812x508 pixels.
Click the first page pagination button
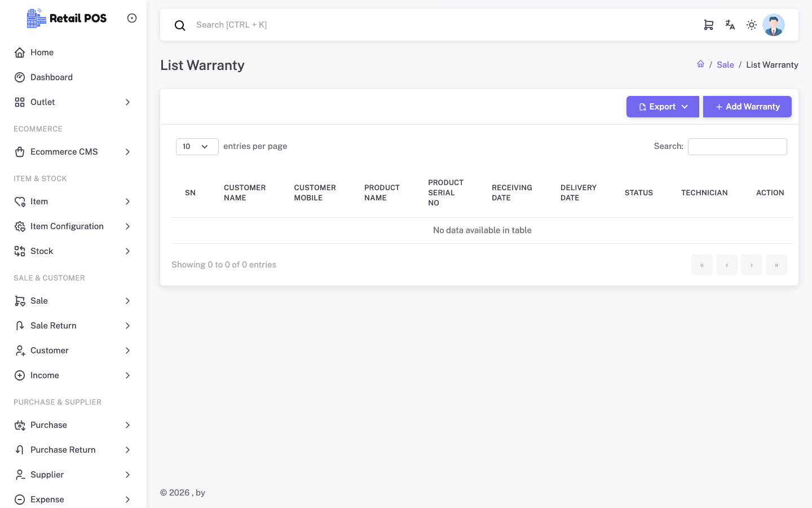tap(702, 265)
